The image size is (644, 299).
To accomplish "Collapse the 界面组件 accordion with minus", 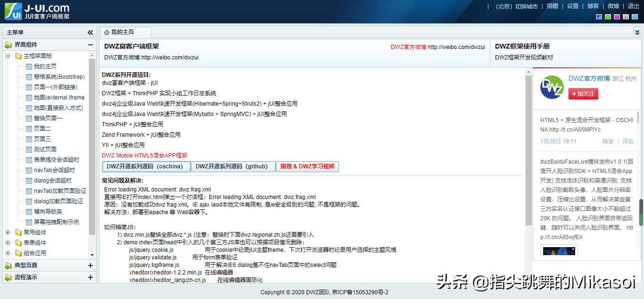I will tap(91, 45).
